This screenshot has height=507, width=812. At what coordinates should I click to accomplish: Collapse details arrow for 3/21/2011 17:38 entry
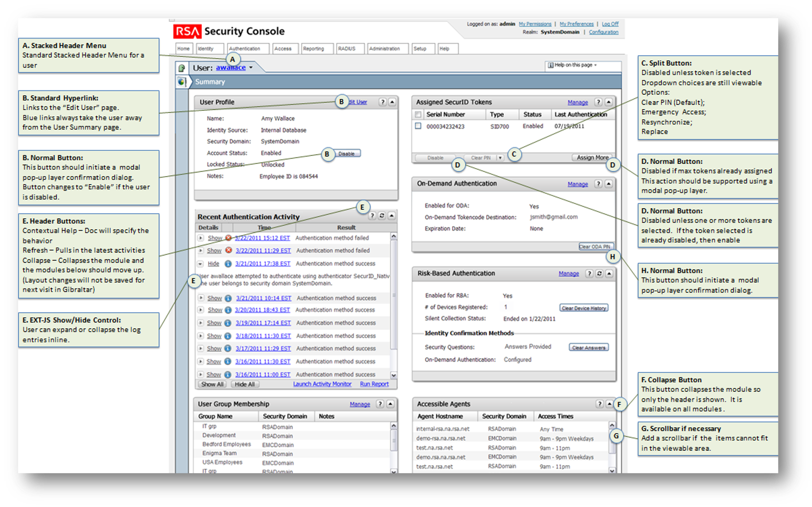(201, 263)
